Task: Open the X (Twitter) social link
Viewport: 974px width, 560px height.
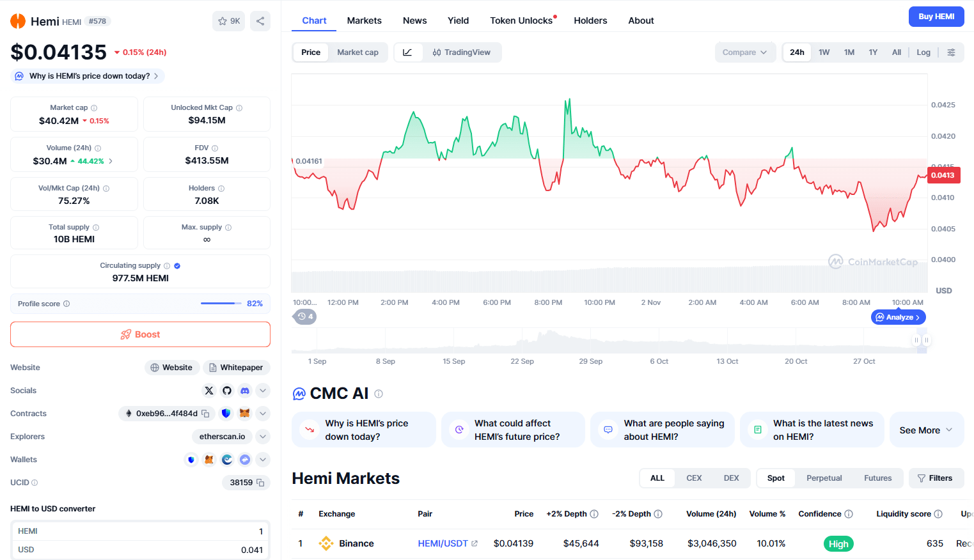Action: (x=209, y=391)
